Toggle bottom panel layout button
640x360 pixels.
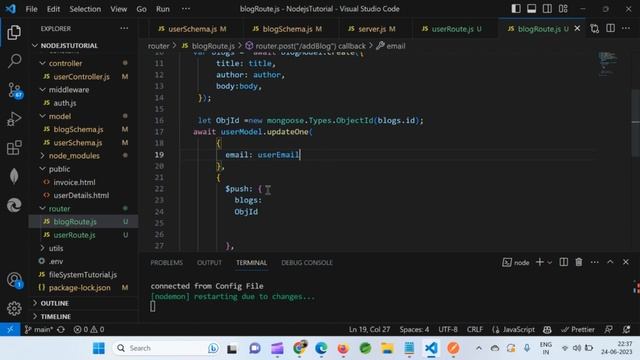tap(531, 9)
